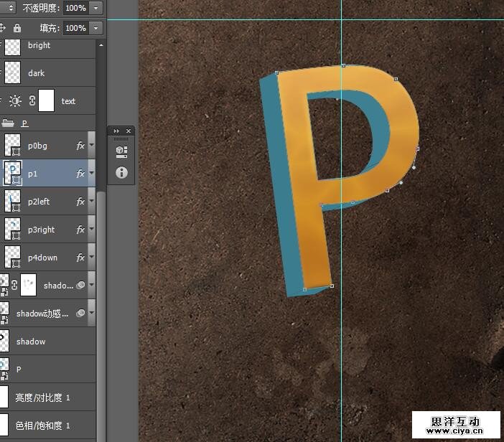Close the small floating icon panel
504x442 pixels.
(129, 131)
